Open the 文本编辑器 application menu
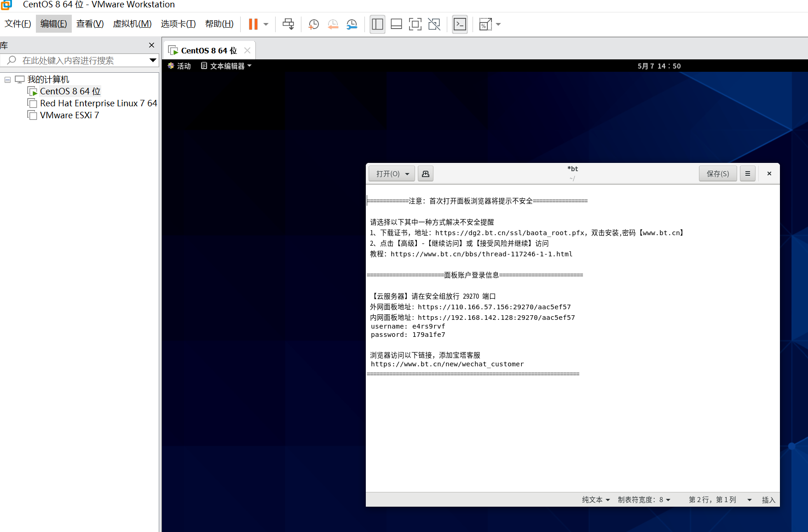The image size is (808, 532). point(226,66)
